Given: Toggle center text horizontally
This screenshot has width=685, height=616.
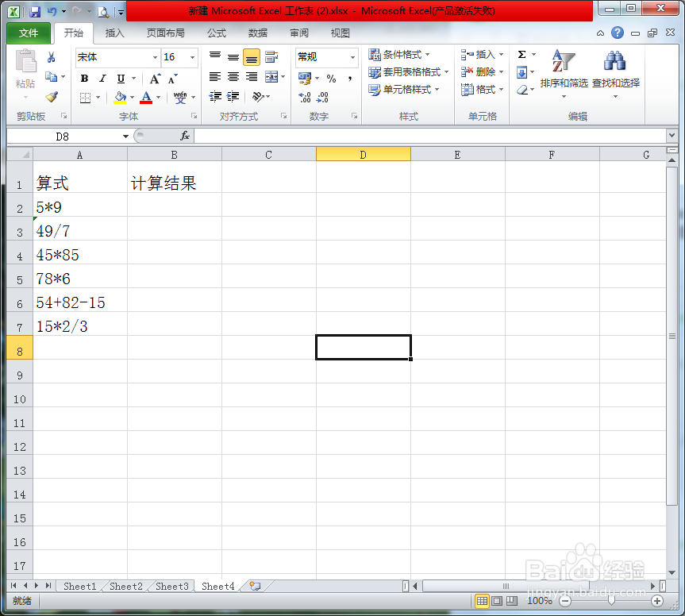Looking at the screenshot, I should pyautogui.click(x=233, y=77).
